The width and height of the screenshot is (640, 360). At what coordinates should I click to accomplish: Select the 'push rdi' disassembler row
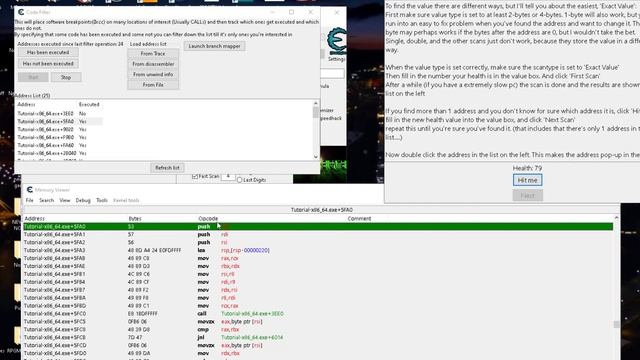318,234
